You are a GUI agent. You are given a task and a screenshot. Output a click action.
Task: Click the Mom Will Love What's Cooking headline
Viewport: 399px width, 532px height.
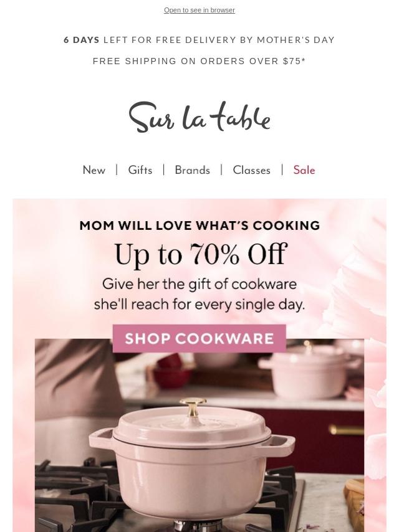199,226
